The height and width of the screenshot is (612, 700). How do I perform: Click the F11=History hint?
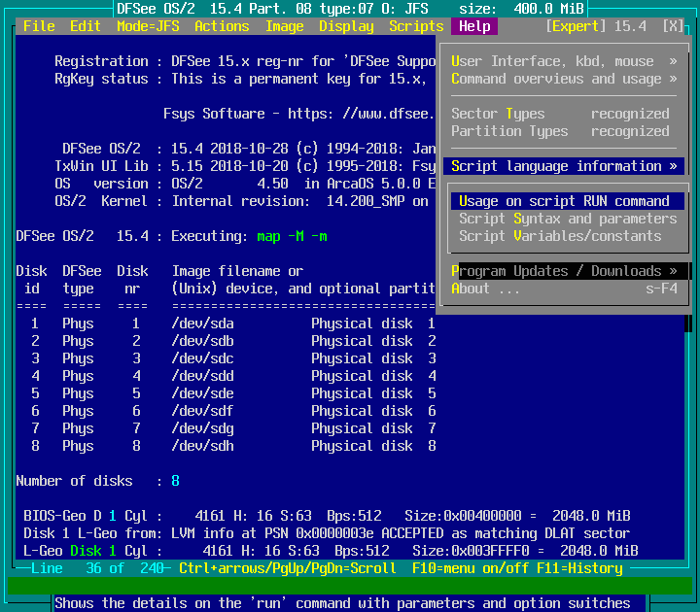(579, 568)
